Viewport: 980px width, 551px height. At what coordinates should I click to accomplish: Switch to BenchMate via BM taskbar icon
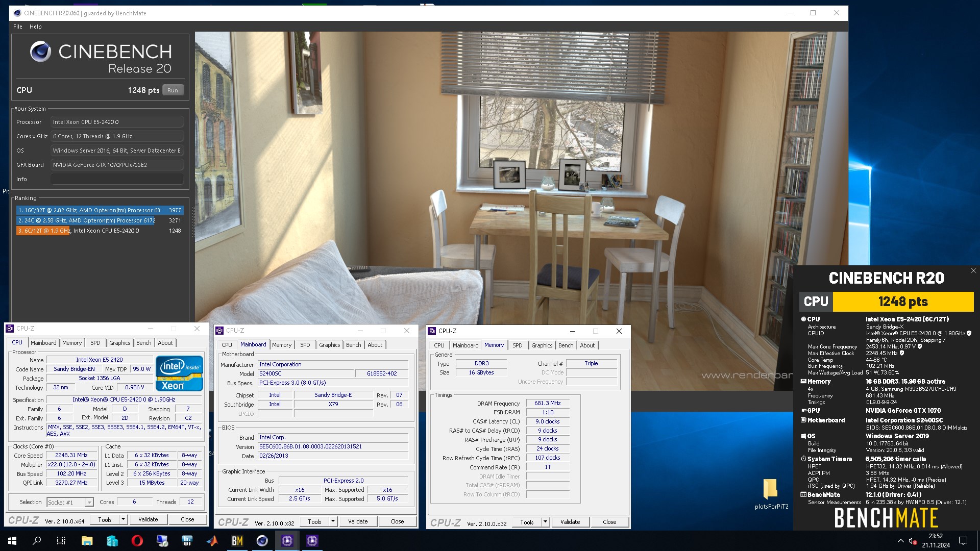237,541
